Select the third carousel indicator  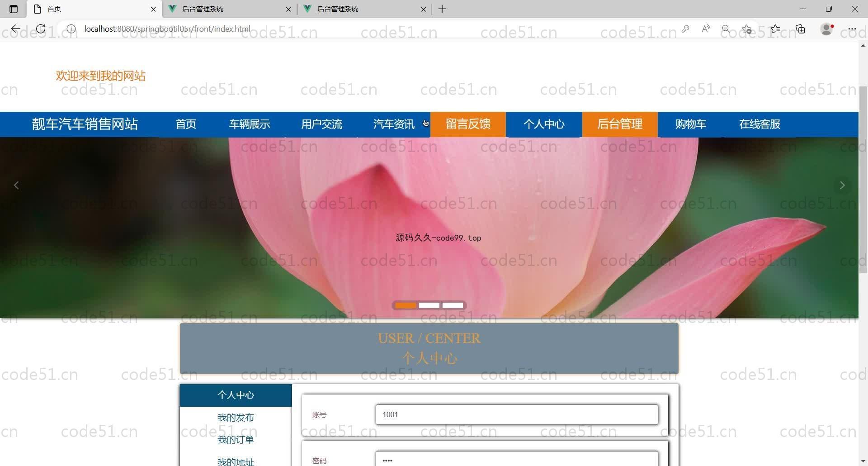(453, 305)
